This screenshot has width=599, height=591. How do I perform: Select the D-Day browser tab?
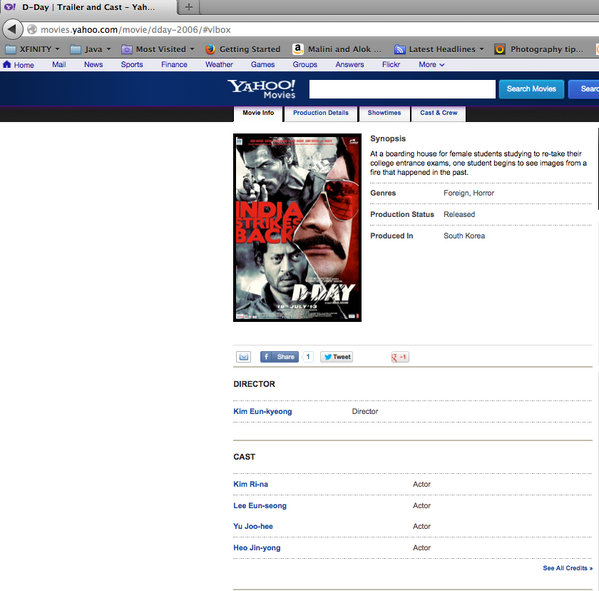(89, 7)
